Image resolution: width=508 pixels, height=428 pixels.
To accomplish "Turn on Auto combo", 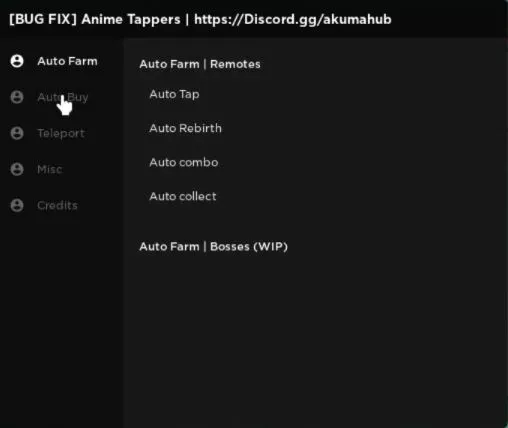I will [x=184, y=162].
